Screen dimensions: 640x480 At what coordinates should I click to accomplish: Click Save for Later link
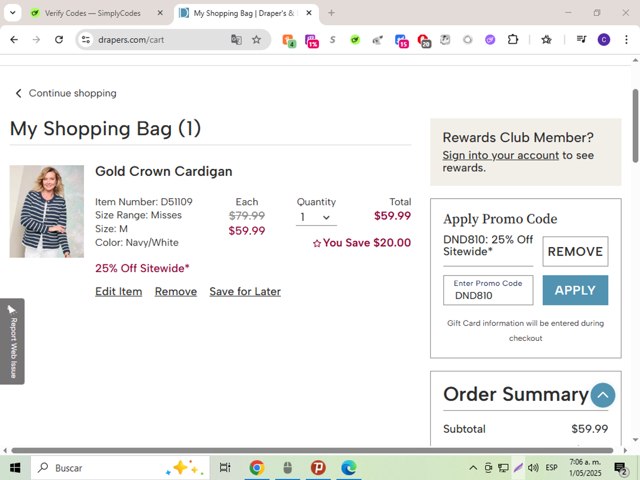245,291
